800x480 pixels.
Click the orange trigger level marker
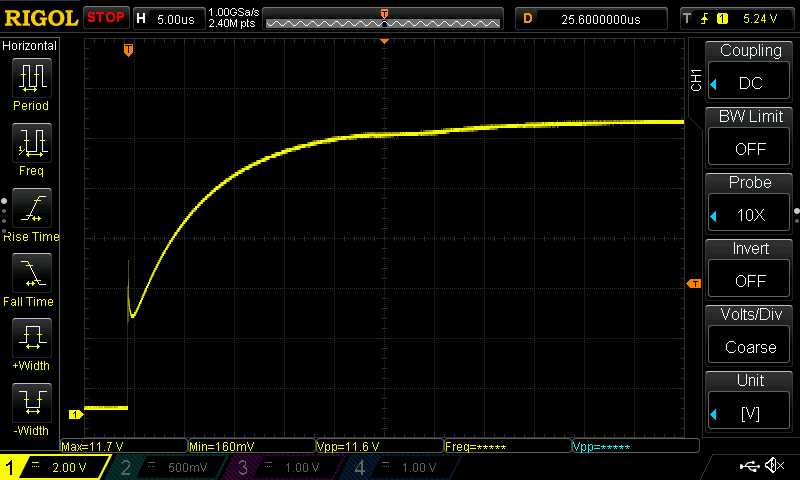click(x=694, y=284)
